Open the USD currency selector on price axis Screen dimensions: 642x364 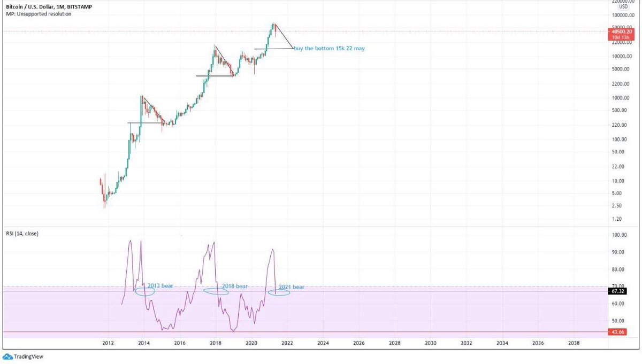point(622,7)
